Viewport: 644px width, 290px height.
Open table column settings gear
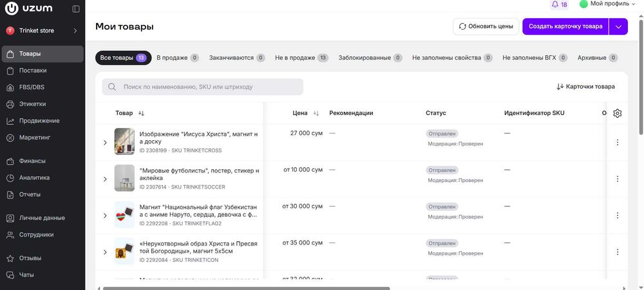[618, 114]
